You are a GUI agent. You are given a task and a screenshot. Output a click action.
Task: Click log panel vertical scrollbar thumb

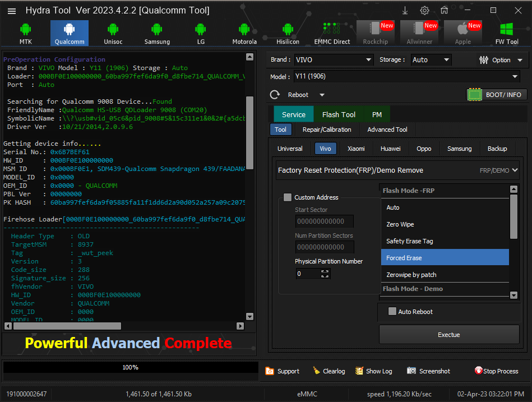[x=249, y=133]
